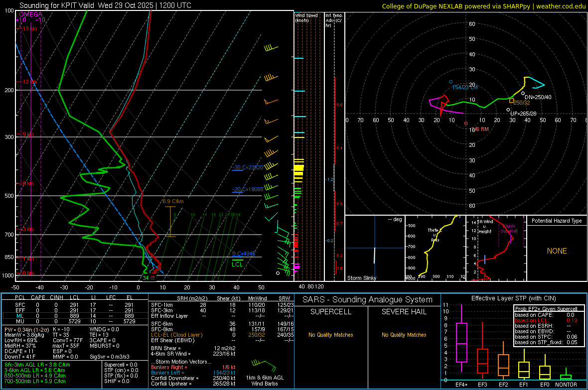Click 'No Quality Matches' under SUPERCELL
588x390 pixels.
coord(331,335)
